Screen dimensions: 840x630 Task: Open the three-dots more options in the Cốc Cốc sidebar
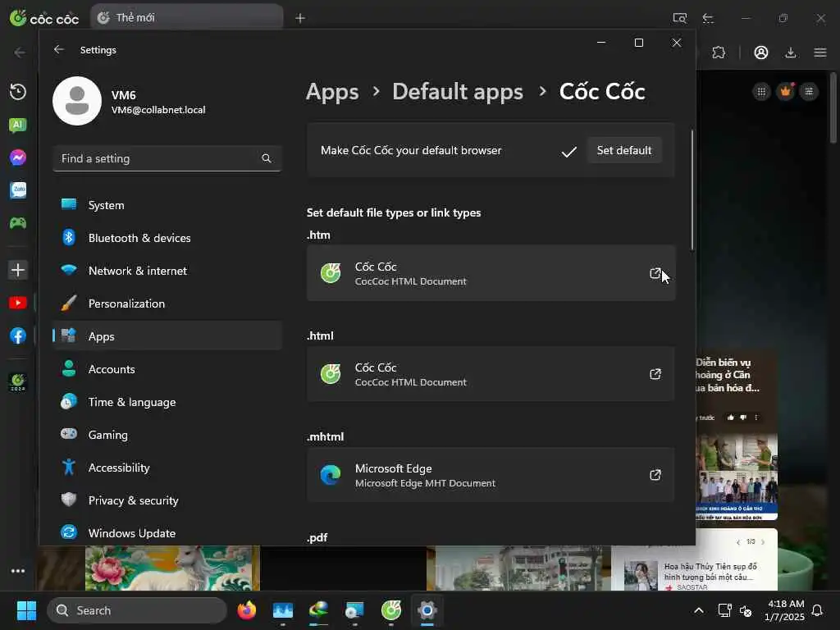(x=18, y=571)
